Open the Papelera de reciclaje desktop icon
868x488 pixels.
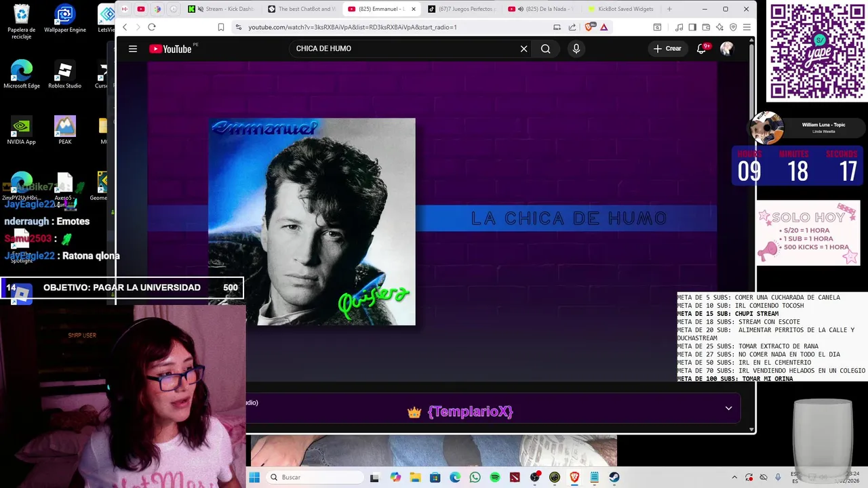click(x=22, y=22)
